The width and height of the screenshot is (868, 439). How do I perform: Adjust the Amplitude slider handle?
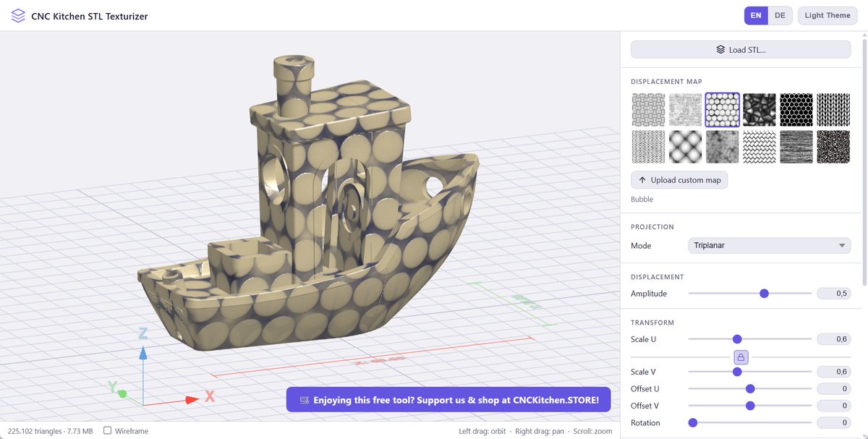(x=764, y=294)
